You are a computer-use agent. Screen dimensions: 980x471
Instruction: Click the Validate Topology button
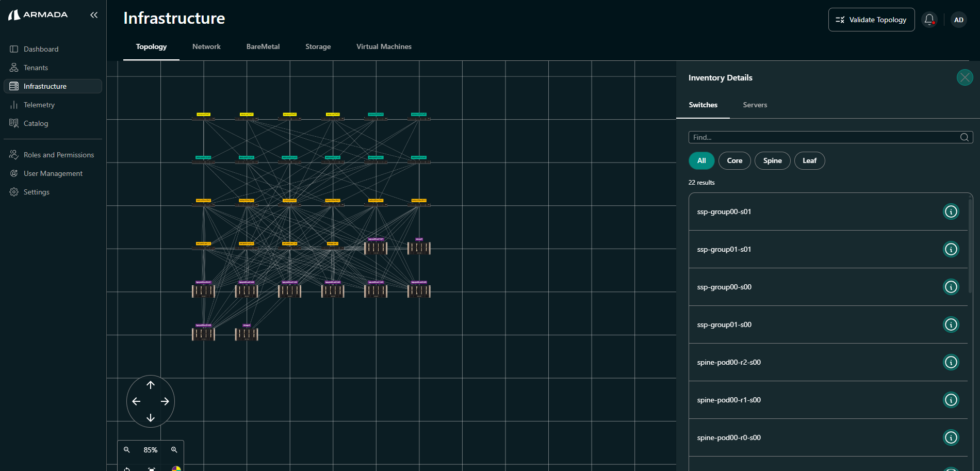coord(871,20)
